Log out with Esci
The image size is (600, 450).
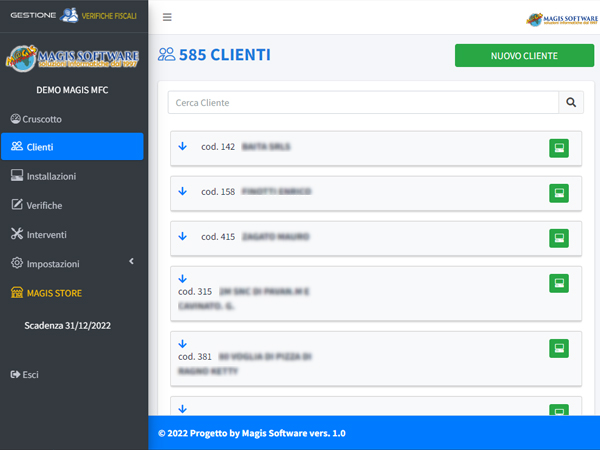[72, 374]
